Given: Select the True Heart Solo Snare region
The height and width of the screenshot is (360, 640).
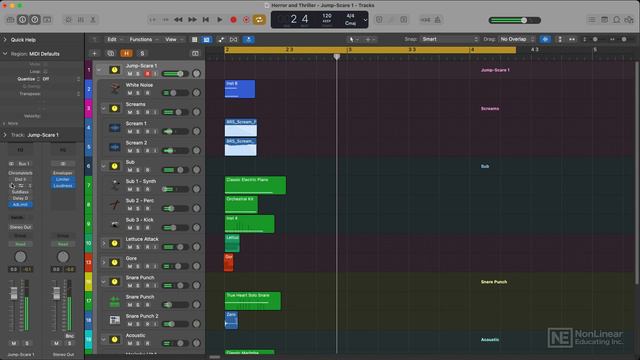Looking at the screenshot, I should click(x=253, y=301).
